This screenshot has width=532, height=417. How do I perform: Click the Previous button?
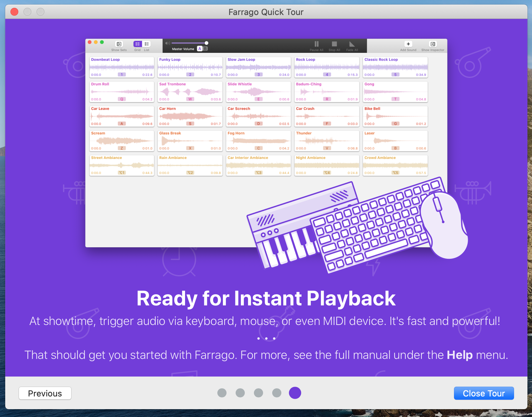45,393
